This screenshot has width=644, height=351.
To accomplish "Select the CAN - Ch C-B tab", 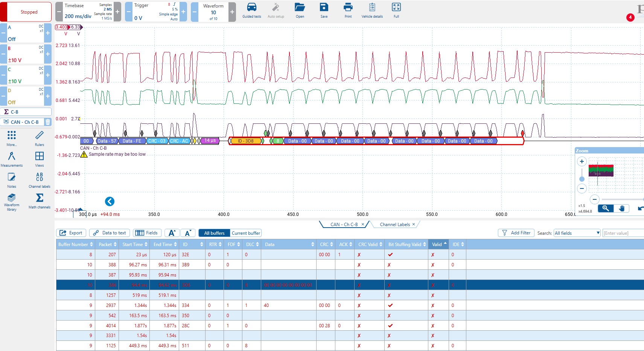I will [344, 225].
